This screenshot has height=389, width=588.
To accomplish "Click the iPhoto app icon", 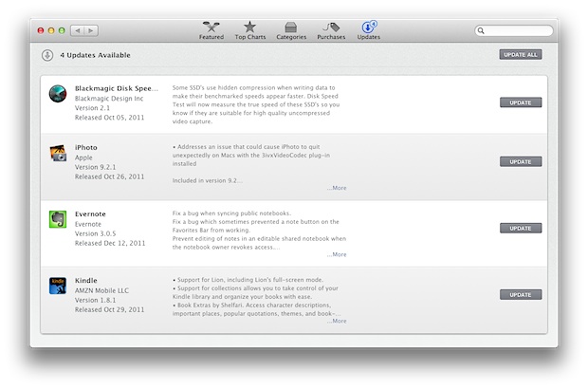I will coord(58,155).
